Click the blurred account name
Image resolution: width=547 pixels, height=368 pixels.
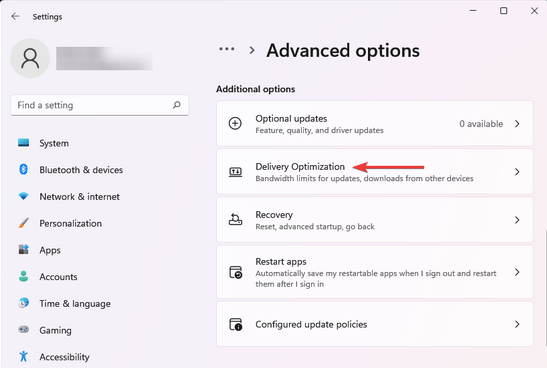click(x=104, y=58)
